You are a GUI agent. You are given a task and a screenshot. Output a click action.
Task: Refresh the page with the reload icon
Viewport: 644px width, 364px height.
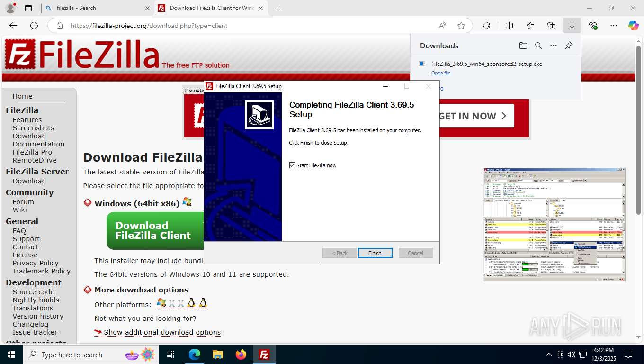pyautogui.click(x=34, y=26)
